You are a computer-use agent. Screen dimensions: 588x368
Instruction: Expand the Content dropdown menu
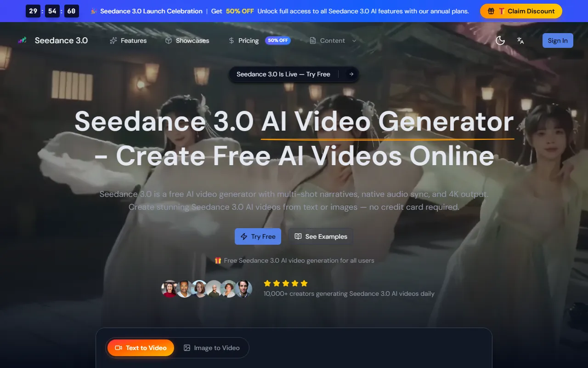(332, 40)
